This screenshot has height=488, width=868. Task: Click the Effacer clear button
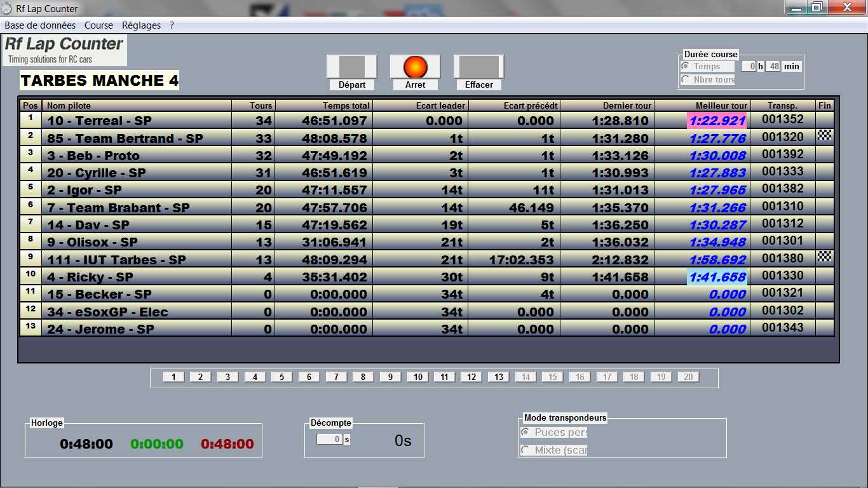point(478,67)
